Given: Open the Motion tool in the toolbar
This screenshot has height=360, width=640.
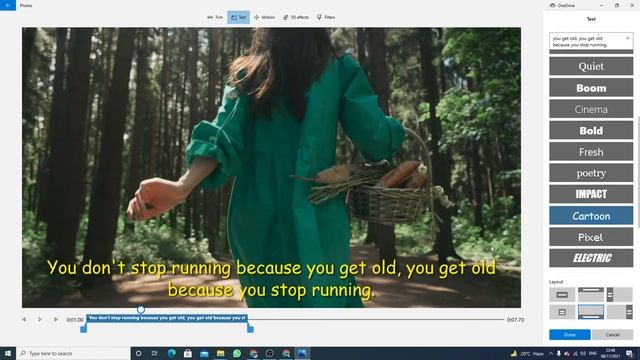Looking at the screenshot, I should coord(264,17).
